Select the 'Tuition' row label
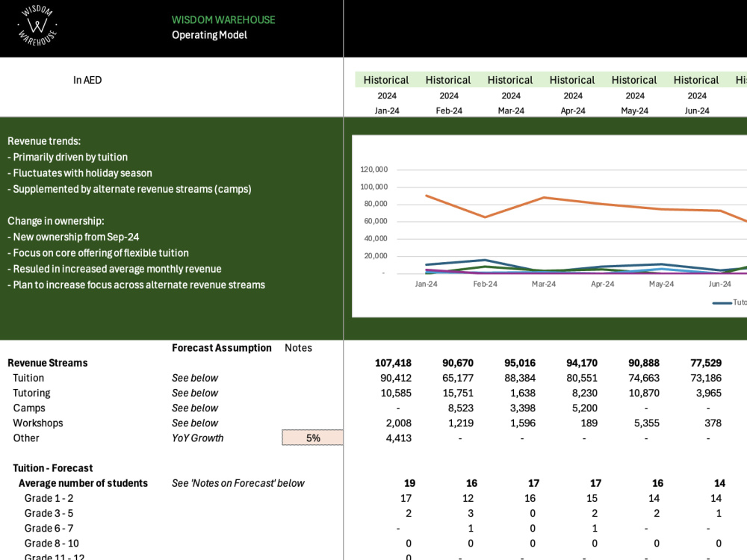The image size is (747, 560). pyautogui.click(x=28, y=378)
